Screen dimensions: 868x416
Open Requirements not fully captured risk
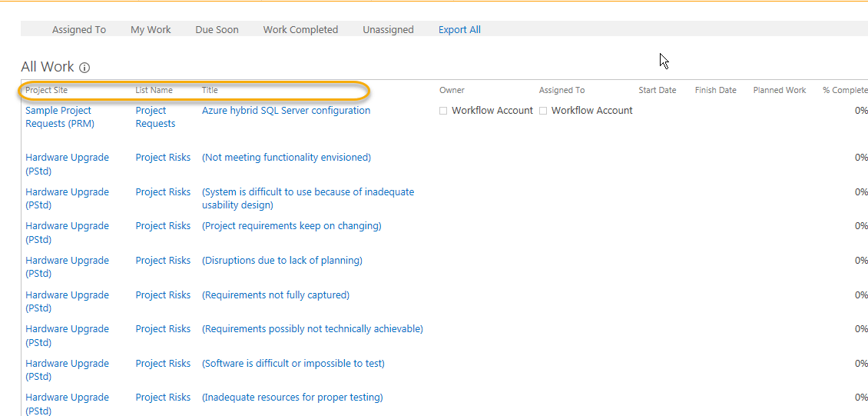click(x=276, y=295)
